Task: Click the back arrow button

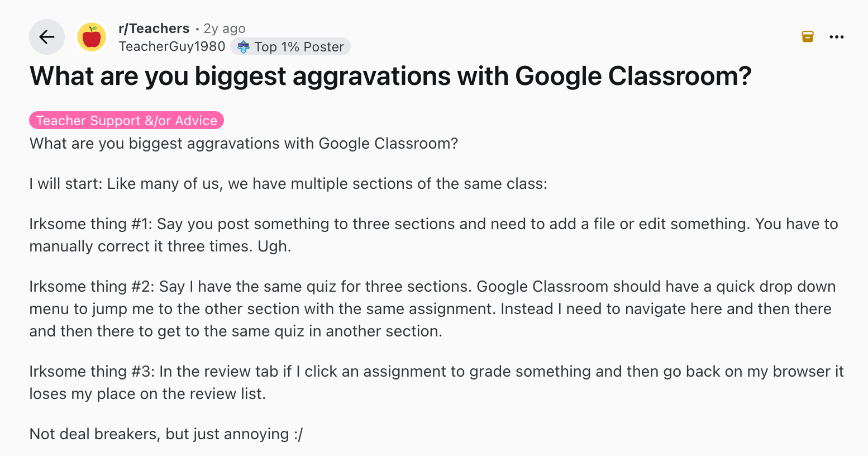Action: click(47, 37)
